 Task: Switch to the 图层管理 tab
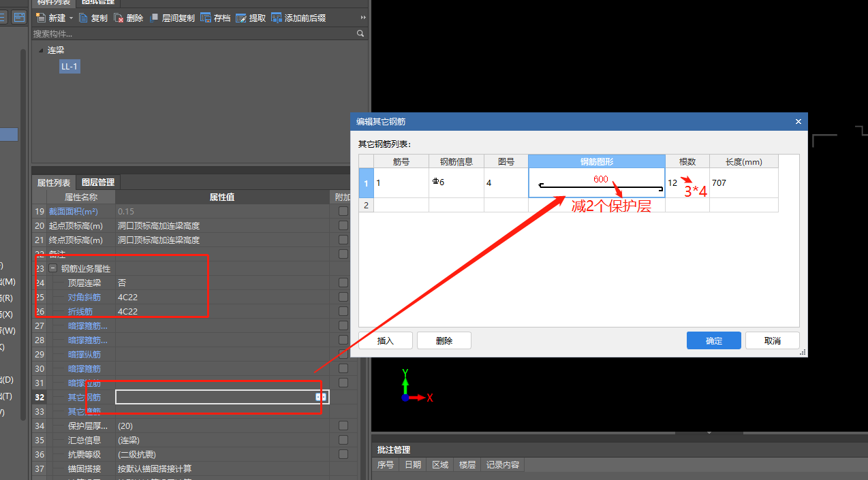[x=98, y=182]
